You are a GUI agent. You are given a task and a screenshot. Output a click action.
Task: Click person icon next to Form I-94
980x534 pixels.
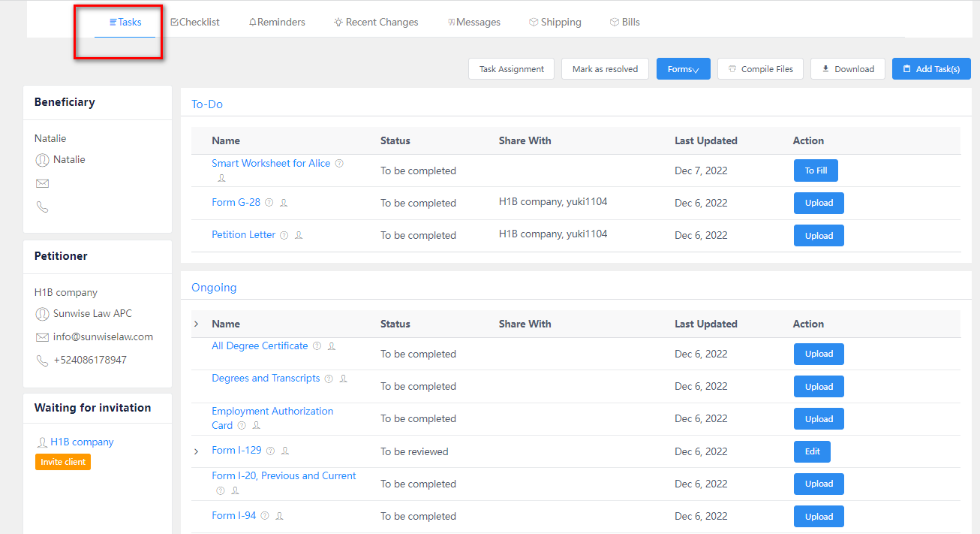pos(280,516)
